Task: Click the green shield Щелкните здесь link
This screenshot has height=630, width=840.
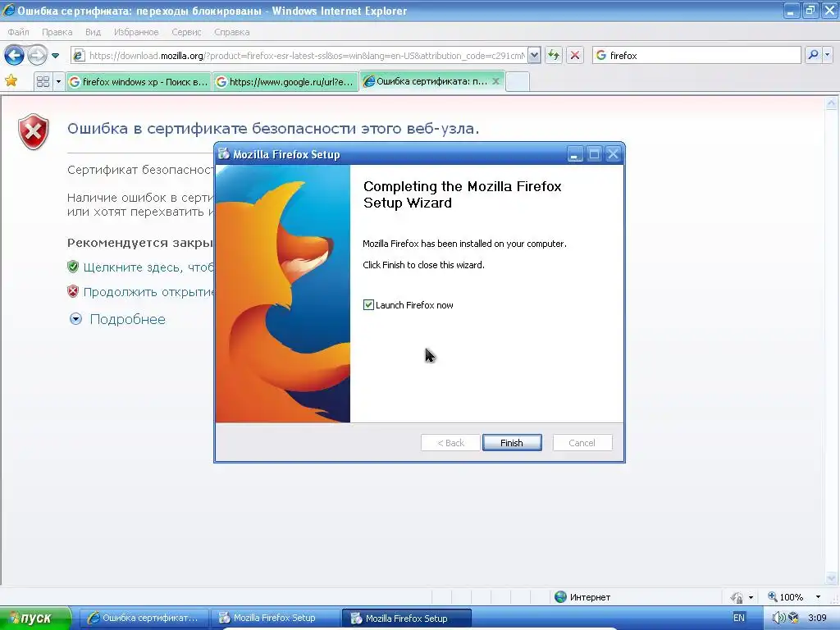Action: pyautogui.click(x=142, y=267)
